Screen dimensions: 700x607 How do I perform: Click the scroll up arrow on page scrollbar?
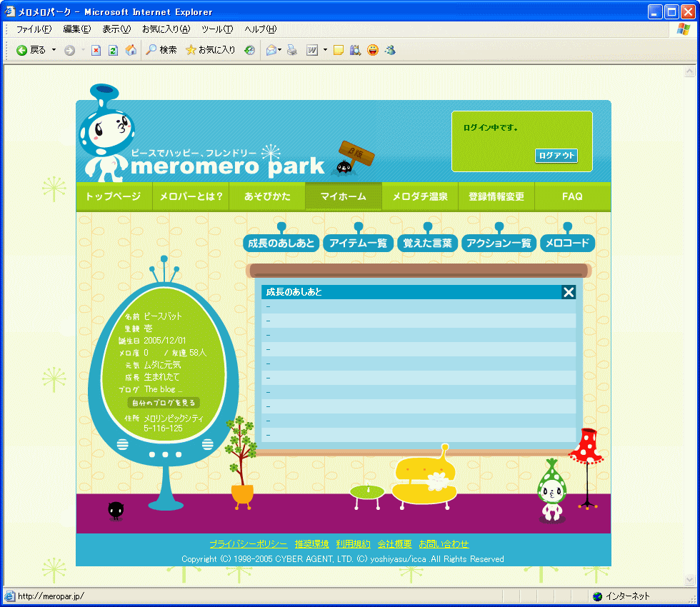coord(689,72)
